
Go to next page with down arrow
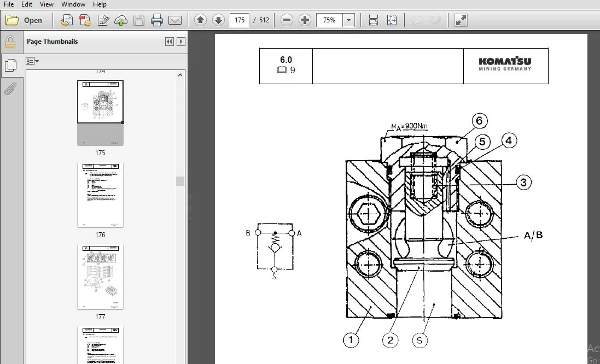click(x=218, y=20)
